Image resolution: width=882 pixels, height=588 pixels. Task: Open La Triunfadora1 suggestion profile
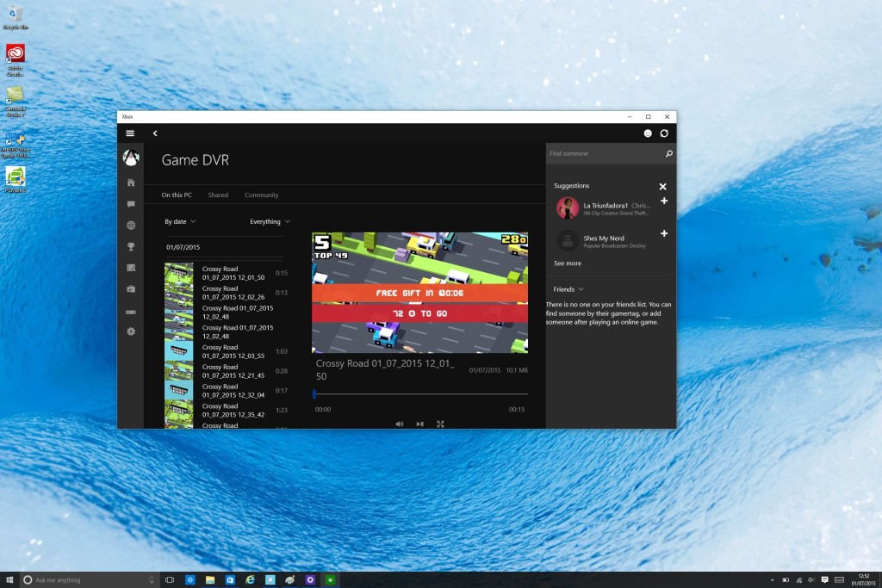point(605,208)
